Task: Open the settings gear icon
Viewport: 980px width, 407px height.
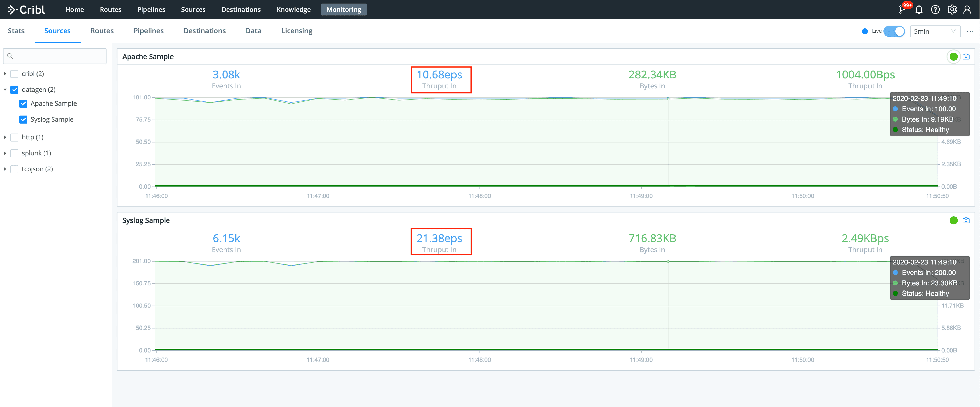Action: [x=952, y=9]
